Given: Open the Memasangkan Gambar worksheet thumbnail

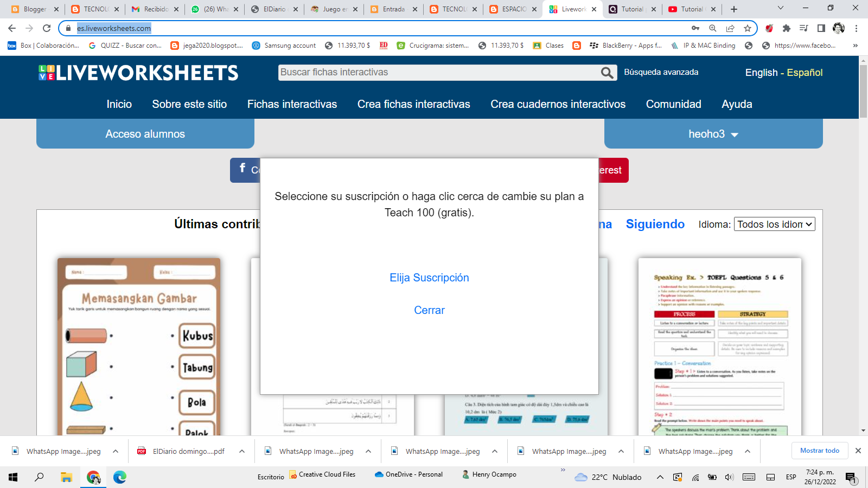Looking at the screenshot, I should [x=139, y=346].
